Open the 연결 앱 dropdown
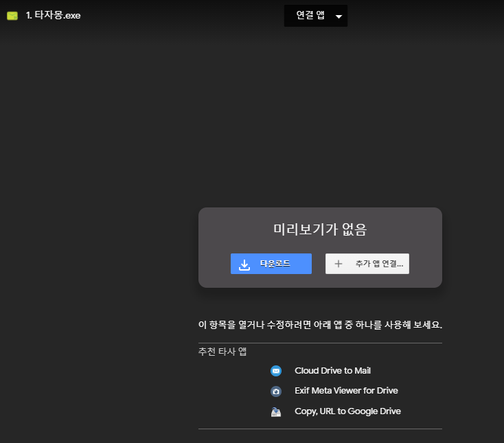 coord(316,15)
